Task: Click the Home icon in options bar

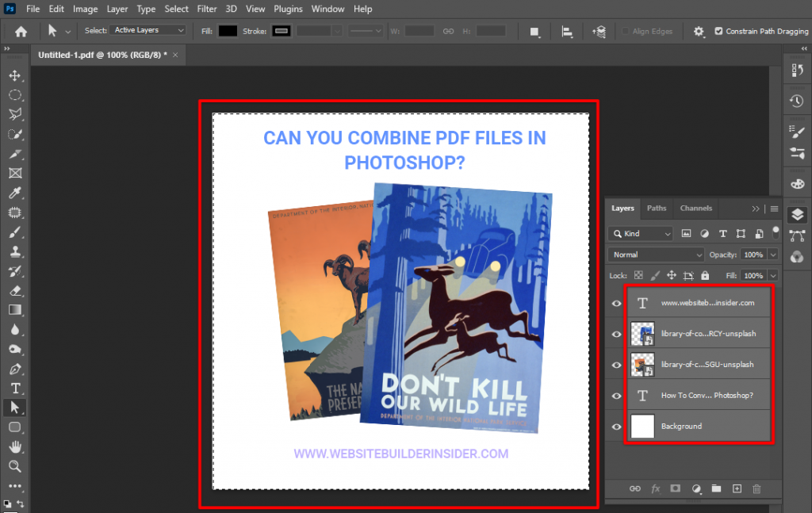Action: pyautogui.click(x=21, y=32)
